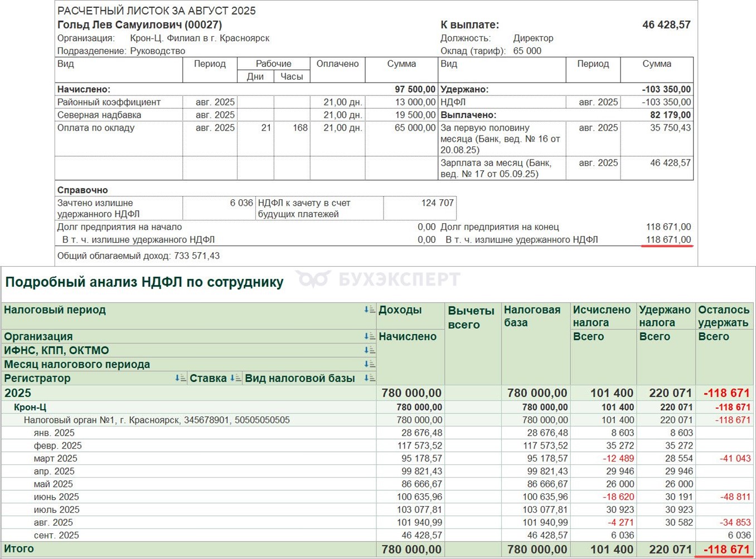Sort by ИФНС, КПП, ОКТМО icon

tap(369, 350)
